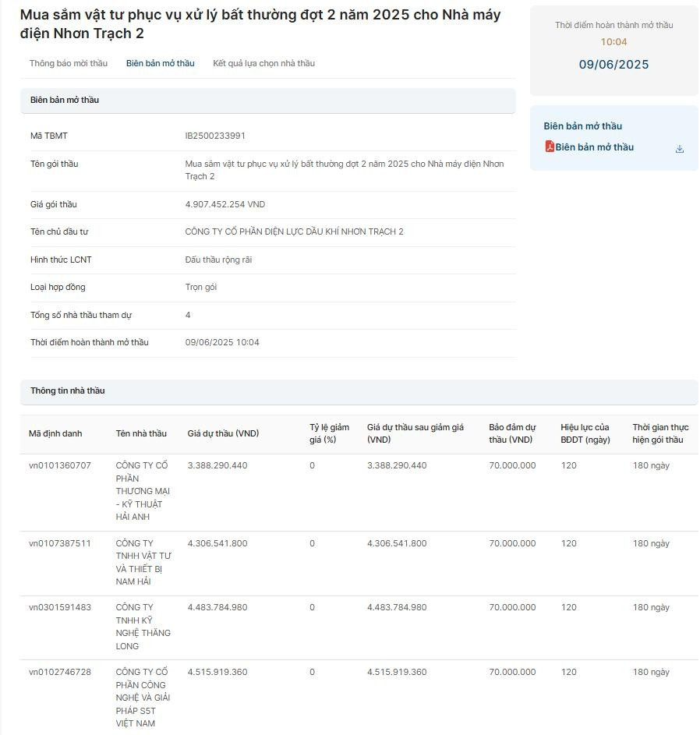The height and width of the screenshot is (735, 700).
Task: Collapse the Thông tin nhà thầu section header
Action: pos(359,391)
